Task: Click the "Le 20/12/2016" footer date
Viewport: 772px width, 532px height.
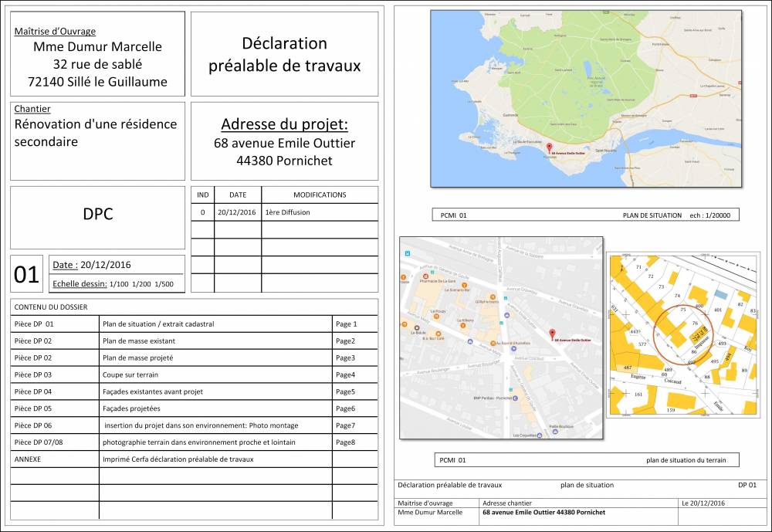Action: click(x=703, y=503)
